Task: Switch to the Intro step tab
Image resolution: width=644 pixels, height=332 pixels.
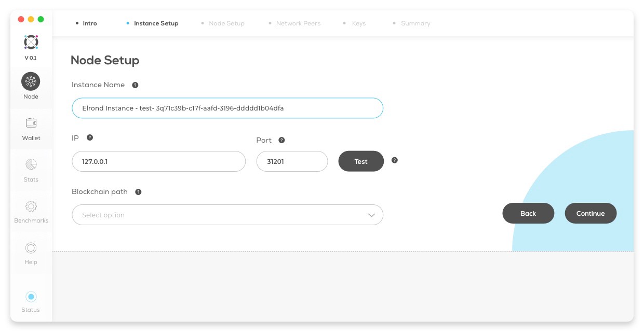Action: pyautogui.click(x=89, y=23)
